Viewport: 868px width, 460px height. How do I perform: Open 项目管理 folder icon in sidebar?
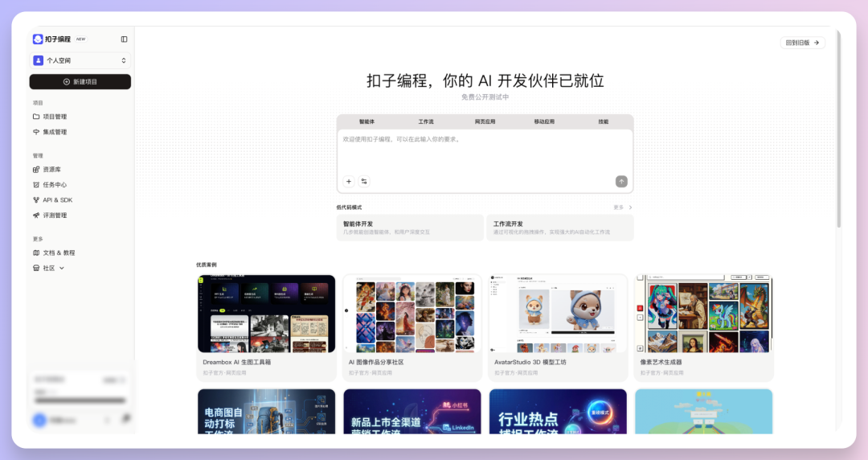coord(36,117)
